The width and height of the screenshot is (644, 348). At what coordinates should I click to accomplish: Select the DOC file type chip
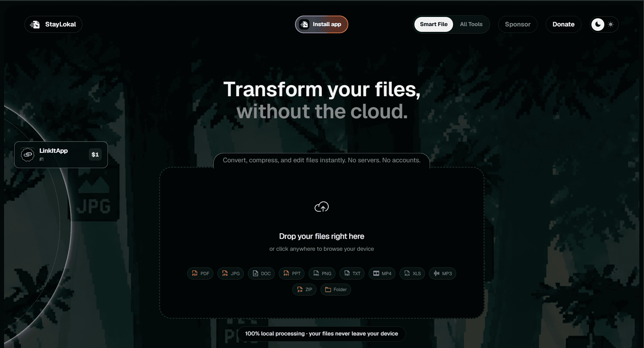[261, 273]
